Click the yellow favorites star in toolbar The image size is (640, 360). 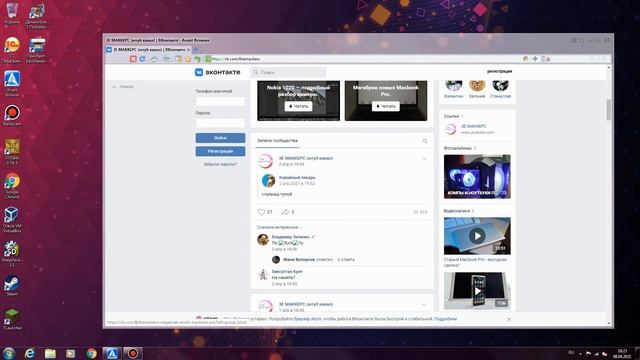tap(188, 59)
